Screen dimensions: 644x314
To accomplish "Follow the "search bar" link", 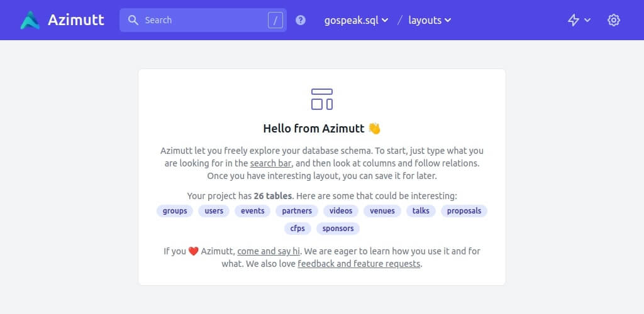I will (x=270, y=163).
